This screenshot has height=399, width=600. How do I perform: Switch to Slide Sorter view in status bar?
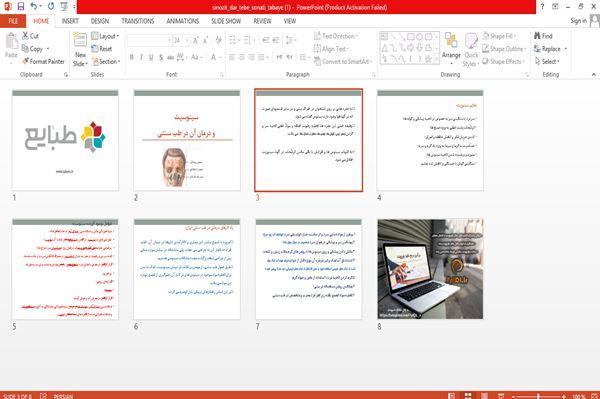[468, 396]
